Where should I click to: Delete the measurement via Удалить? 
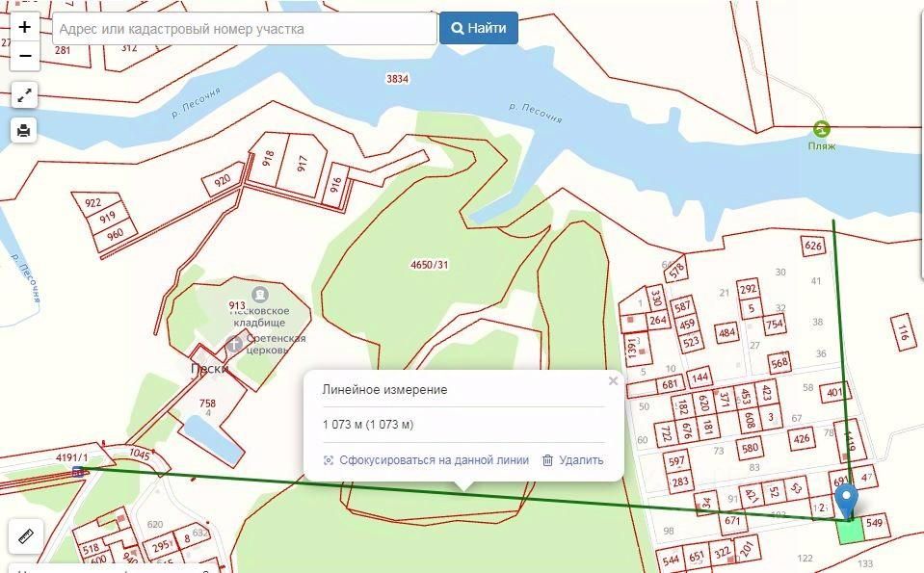click(x=572, y=460)
